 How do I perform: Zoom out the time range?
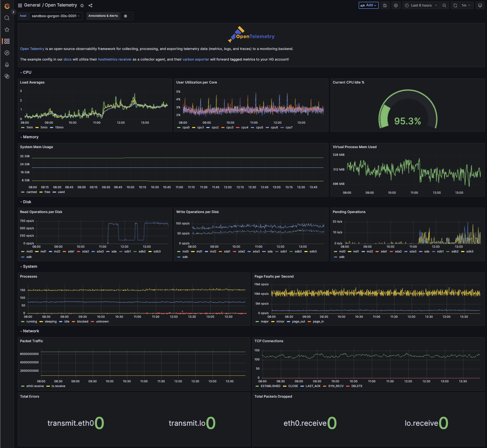pos(444,5)
